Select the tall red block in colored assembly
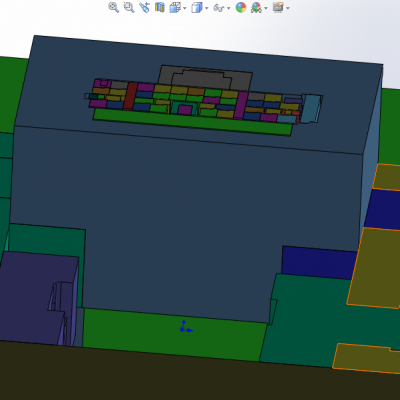Image resolution: width=400 pixels, height=400 pixels. click(x=130, y=96)
